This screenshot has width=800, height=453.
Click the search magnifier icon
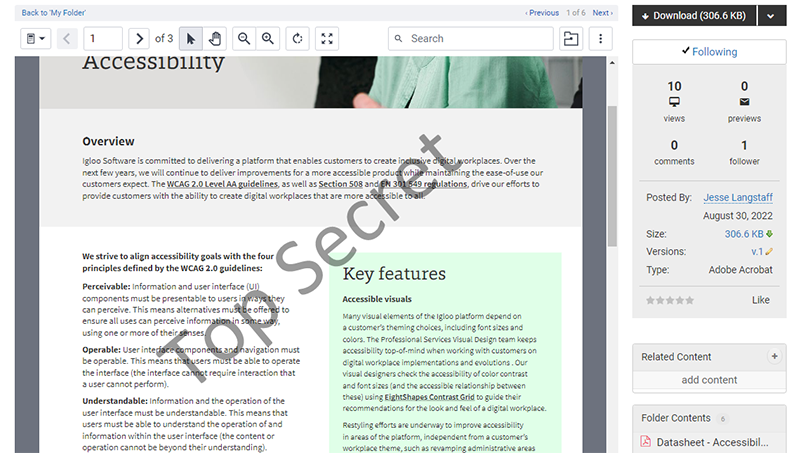[398, 39]
